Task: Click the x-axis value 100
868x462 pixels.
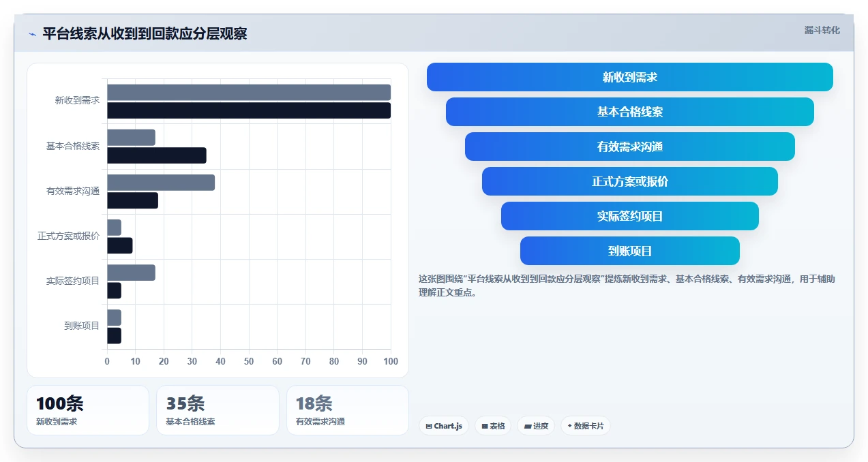Action: tap(391, 361)
